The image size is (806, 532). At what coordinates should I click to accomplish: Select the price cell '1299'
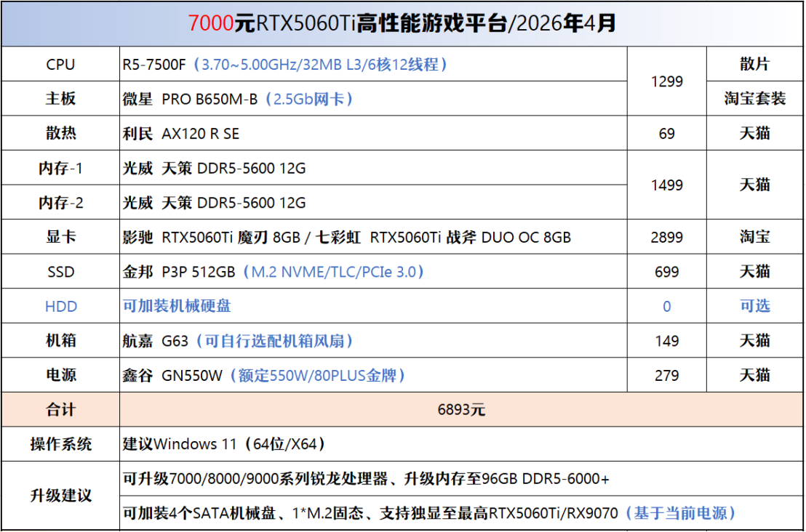pos(667,81)
